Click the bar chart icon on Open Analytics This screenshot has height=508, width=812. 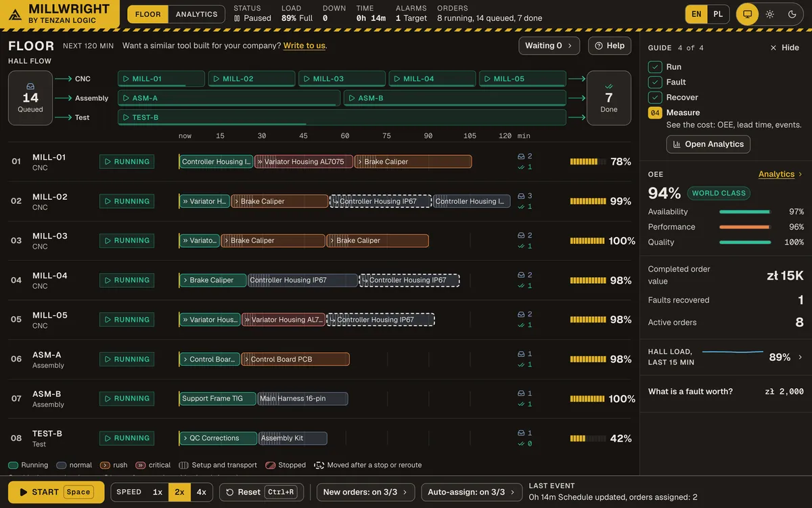pyautogui.click(x=677, y=144)
